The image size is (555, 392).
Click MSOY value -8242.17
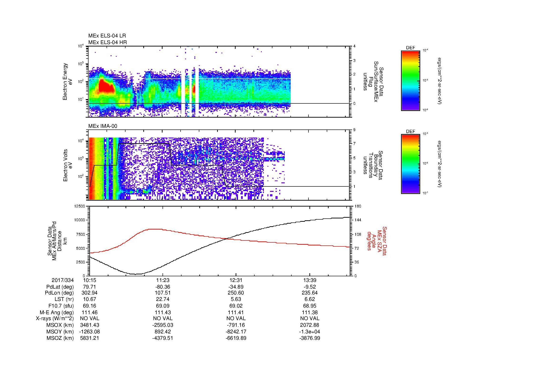[236, 332]
